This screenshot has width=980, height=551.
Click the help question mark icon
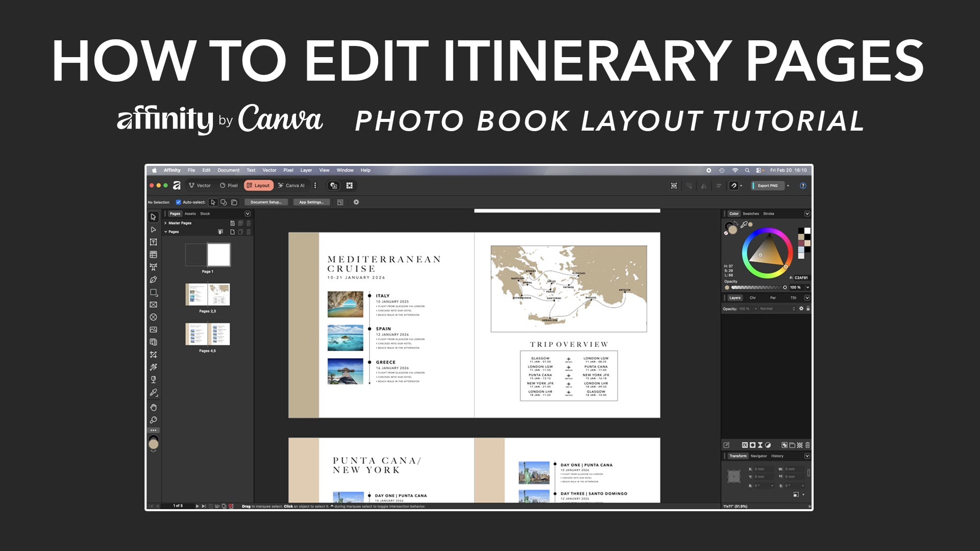803,186
